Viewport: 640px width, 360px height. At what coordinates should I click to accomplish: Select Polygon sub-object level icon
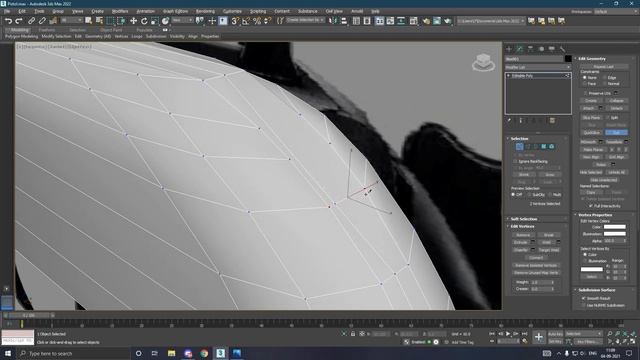(x=544, y=147)
